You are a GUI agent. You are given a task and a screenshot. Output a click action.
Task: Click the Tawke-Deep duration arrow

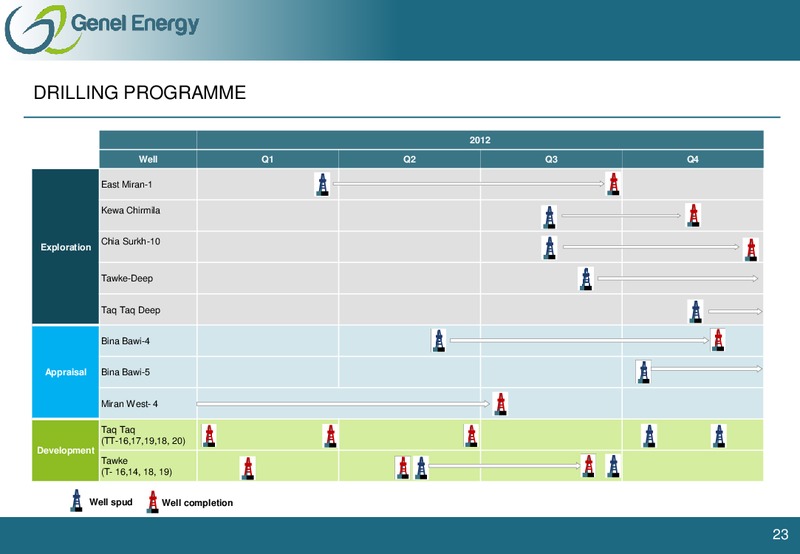tap(678, 279)
